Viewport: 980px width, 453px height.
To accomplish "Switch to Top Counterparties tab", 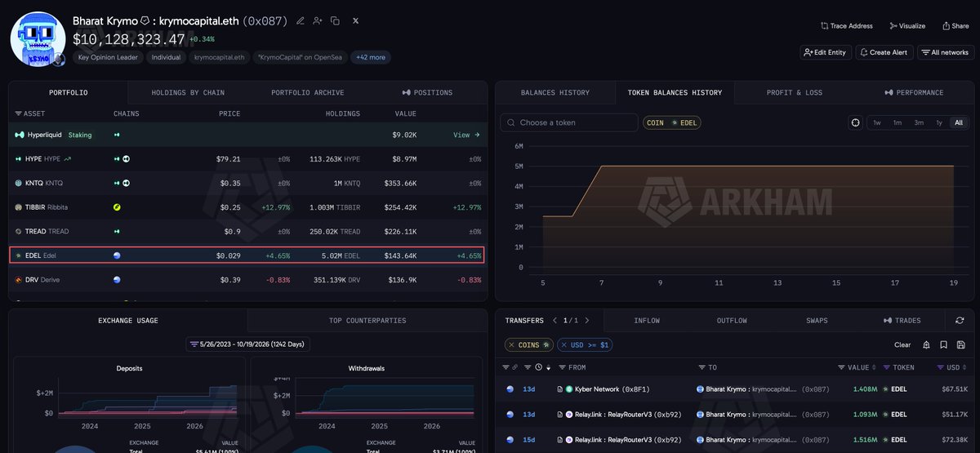I will (367, 321).
